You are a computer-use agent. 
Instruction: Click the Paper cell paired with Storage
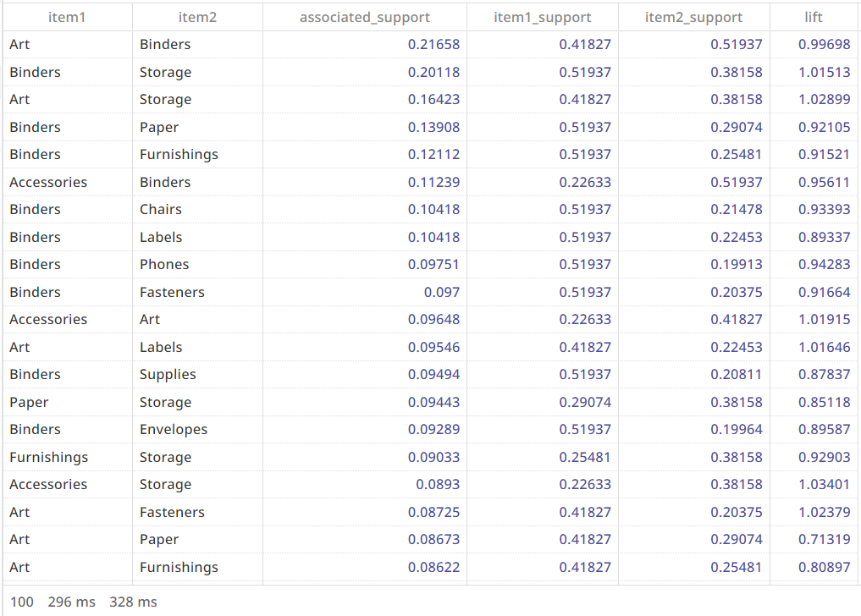coord(27,402)
